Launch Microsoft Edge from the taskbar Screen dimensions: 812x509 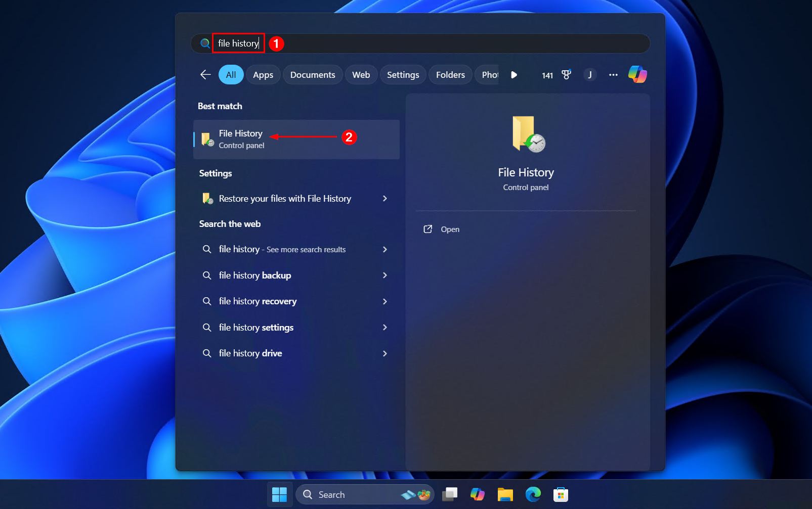pyautogui.click(x=533, y=495)
